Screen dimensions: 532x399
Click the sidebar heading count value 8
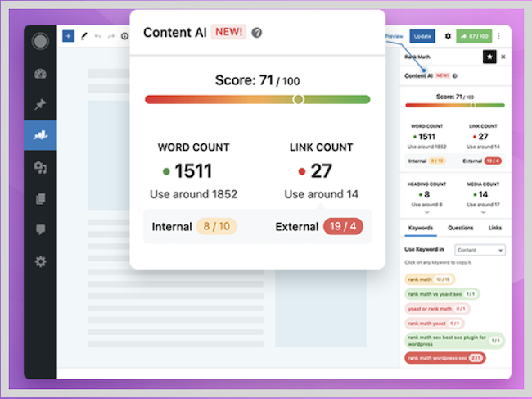pyautogui.click(x=426, y=194)
